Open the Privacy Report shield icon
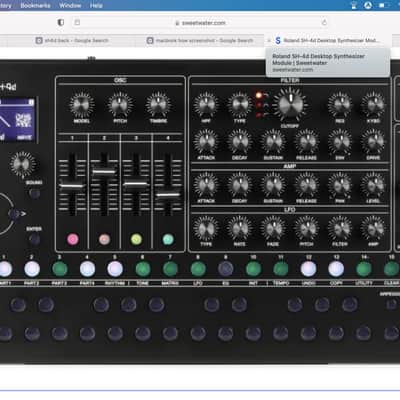400x400 pixels. coord(61,23)
